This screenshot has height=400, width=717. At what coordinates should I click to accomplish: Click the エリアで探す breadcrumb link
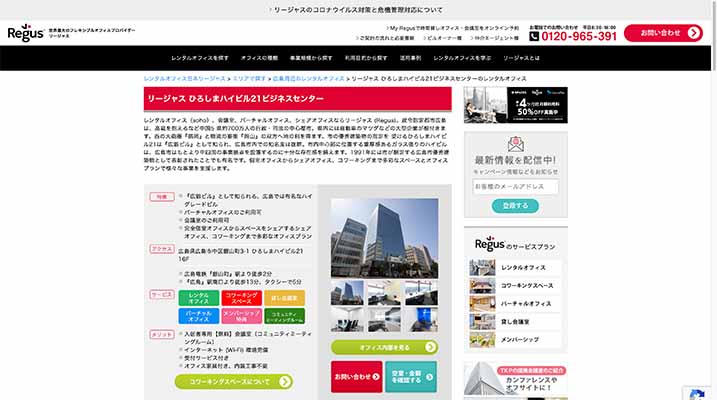(249, 79)
